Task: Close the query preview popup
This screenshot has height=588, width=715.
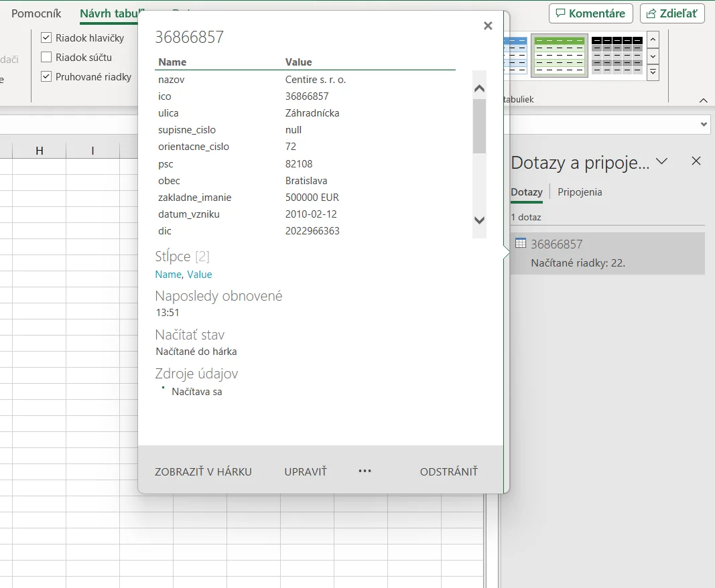Action: (488, 26)
